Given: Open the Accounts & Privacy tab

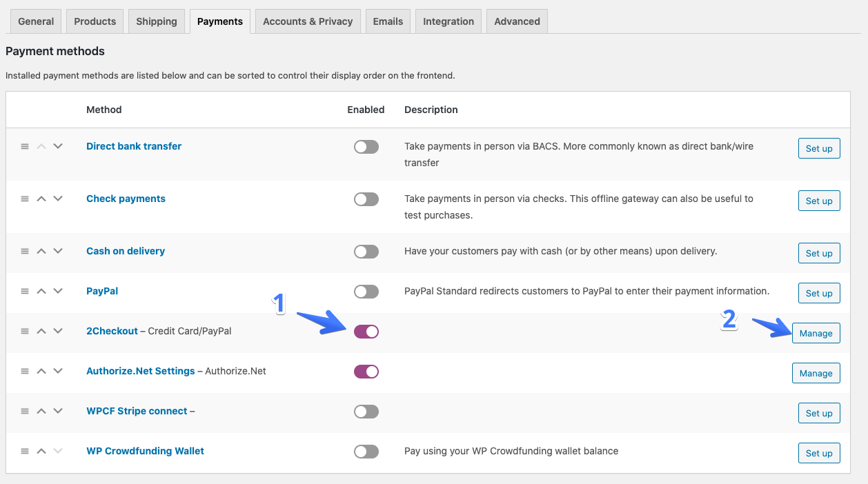Looking at the screenshot, I should 308,21.
